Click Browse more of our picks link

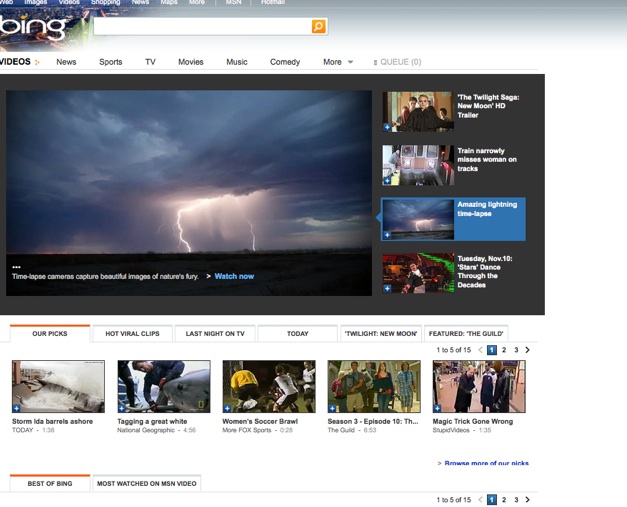[486, 463]
